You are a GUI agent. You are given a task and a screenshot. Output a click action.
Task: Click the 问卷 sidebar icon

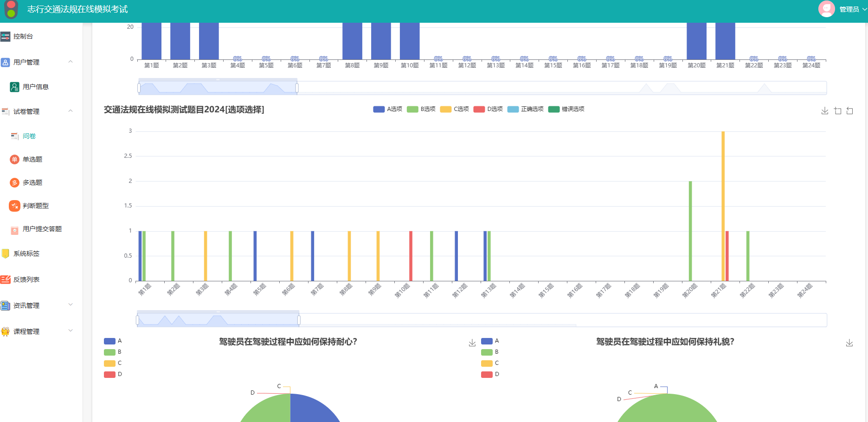point(15,136)
